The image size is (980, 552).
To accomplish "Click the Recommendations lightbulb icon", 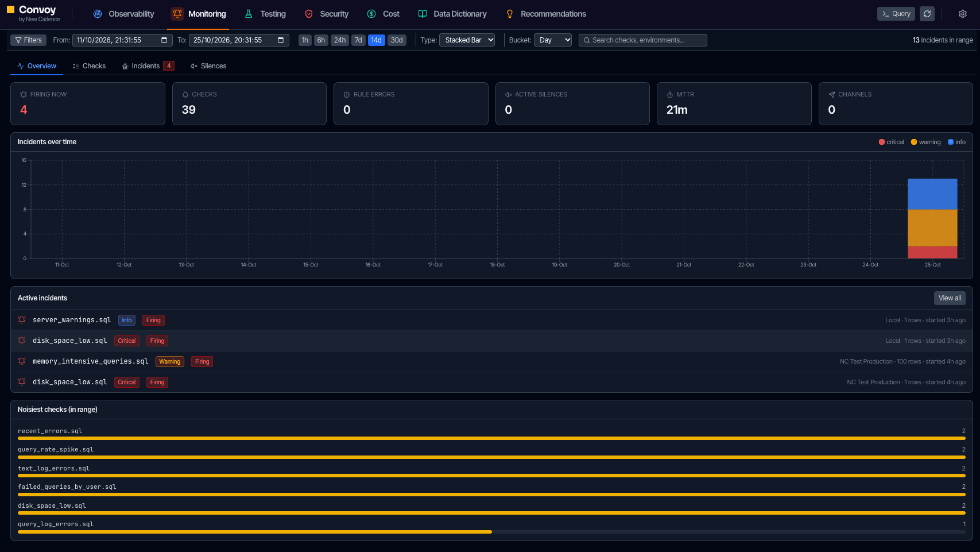I will pyautogui.click(x=509, y=14).
